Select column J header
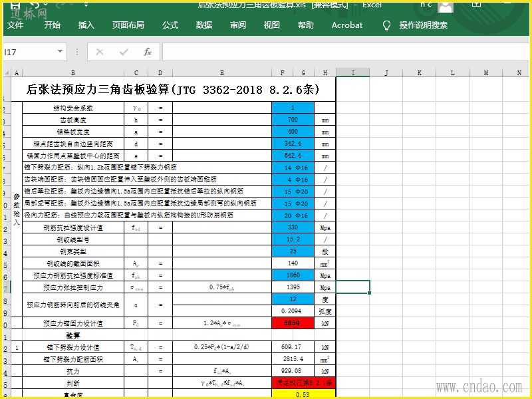The height and width of the screenshot is (399, 532). click(386, 72)
